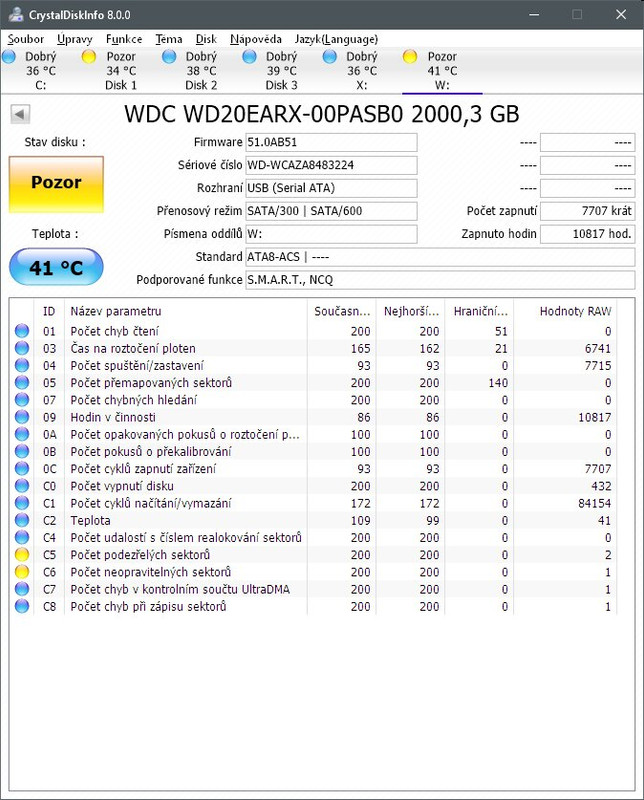Click yellow orb of C6 neopravitelných sektorů
644x800 pixels.
[22, 572]
